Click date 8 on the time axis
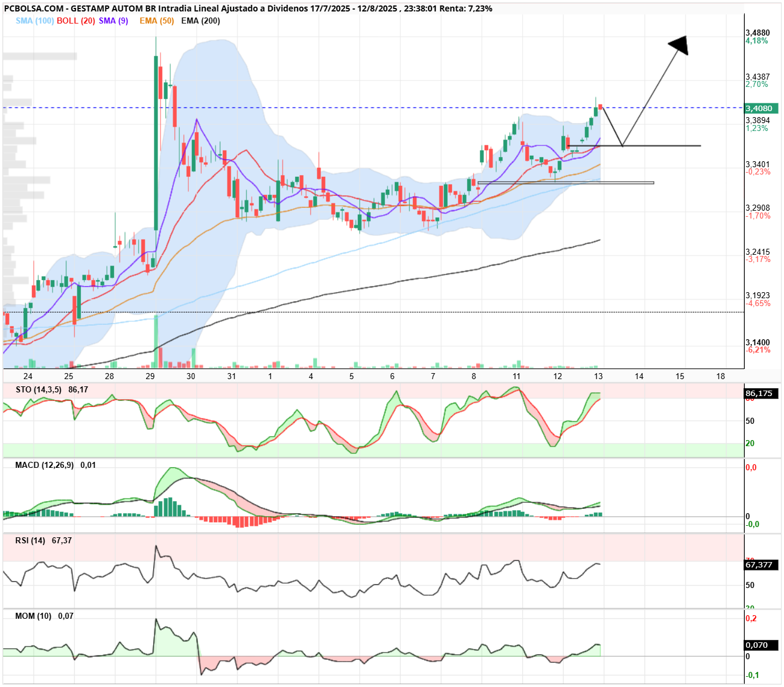 [x=474, y=376]
